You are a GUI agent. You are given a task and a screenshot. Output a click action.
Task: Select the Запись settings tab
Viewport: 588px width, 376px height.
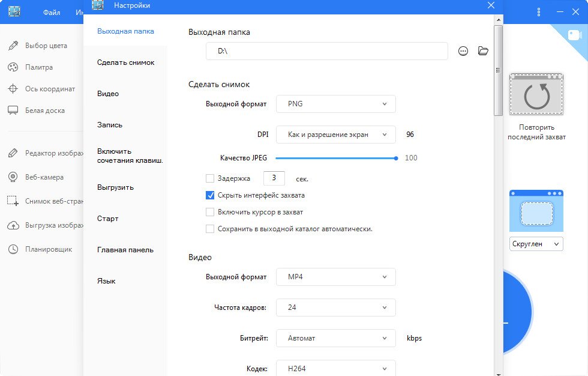(110, 124)
